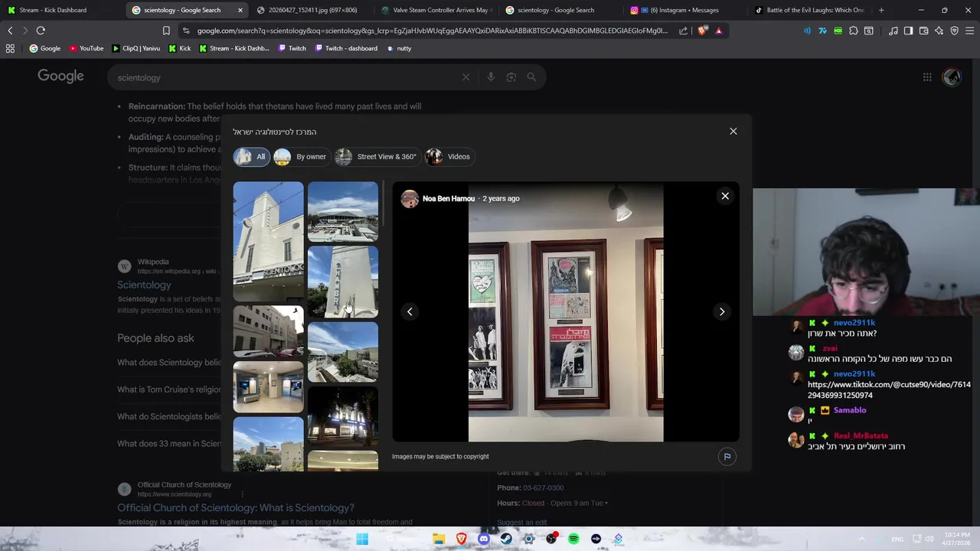
Task: Open the ClipQ | Yanivu bookmark
Action: pos(136,48)
